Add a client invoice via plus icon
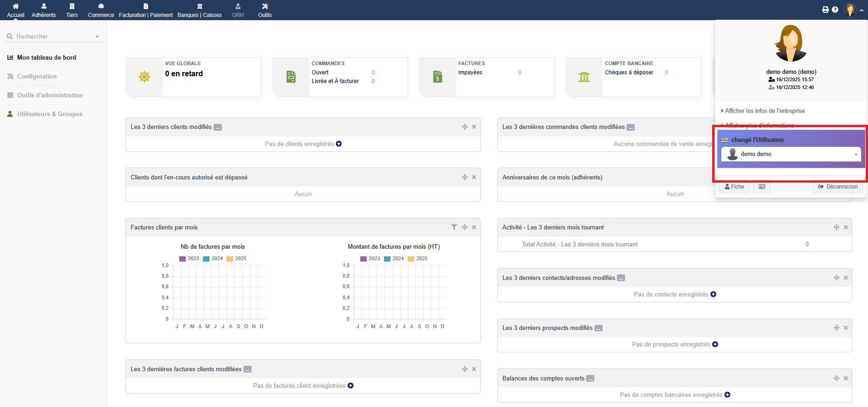The height and width of the screenshot is (407, 868). 351,385
